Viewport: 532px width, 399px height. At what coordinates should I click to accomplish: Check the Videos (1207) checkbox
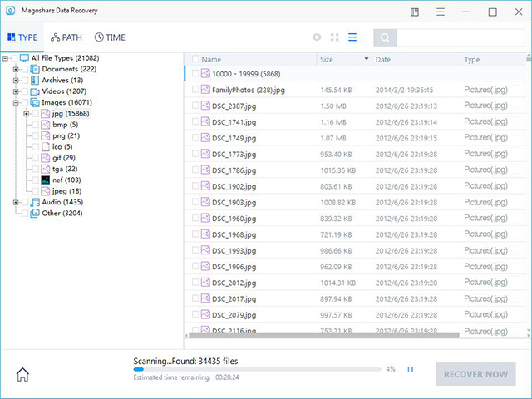click(25, 91)
